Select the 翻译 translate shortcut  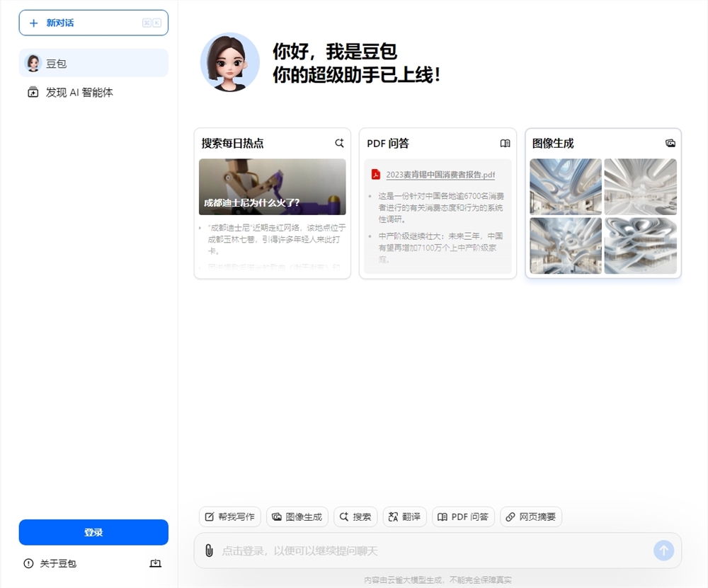[x=404, y=517]
